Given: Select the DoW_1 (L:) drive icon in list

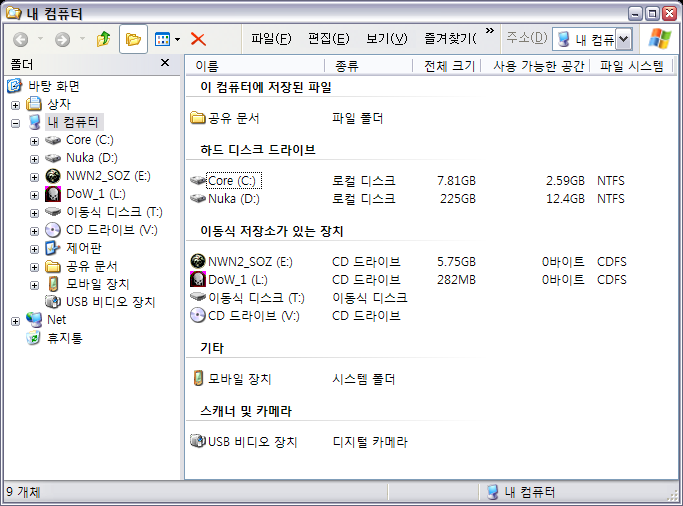Looking at the screenshot, I should 198,280.
